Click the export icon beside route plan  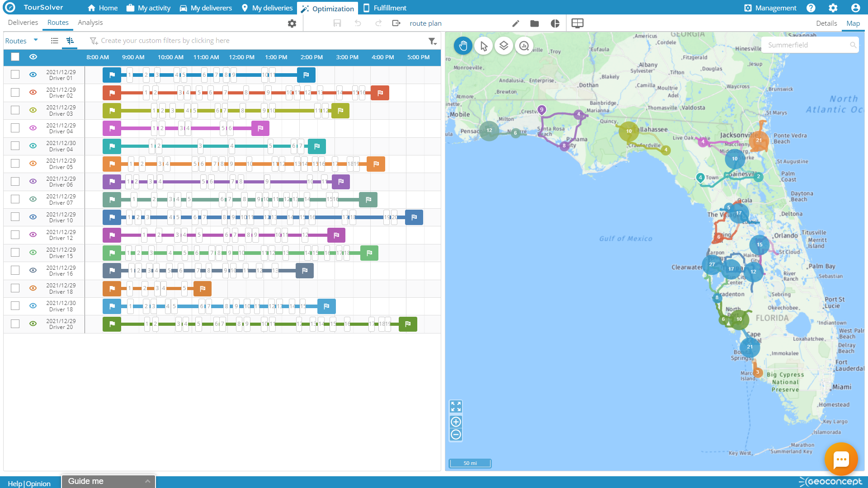click(396, 23)
